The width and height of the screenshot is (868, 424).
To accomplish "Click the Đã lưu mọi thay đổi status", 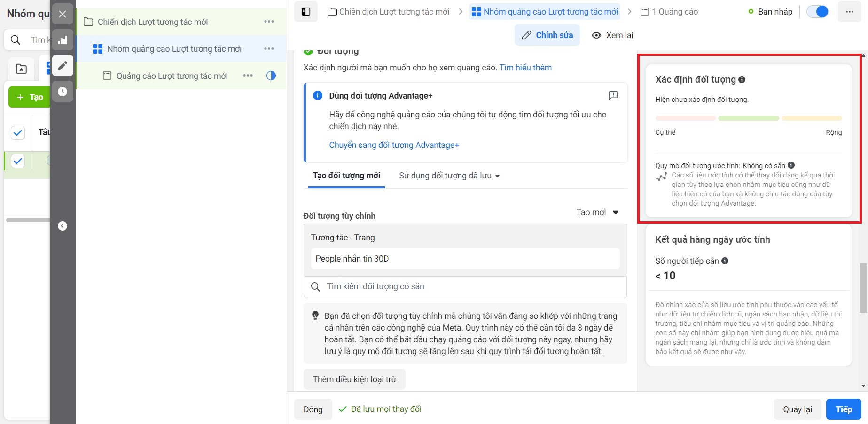I will [x=380, y=409].
